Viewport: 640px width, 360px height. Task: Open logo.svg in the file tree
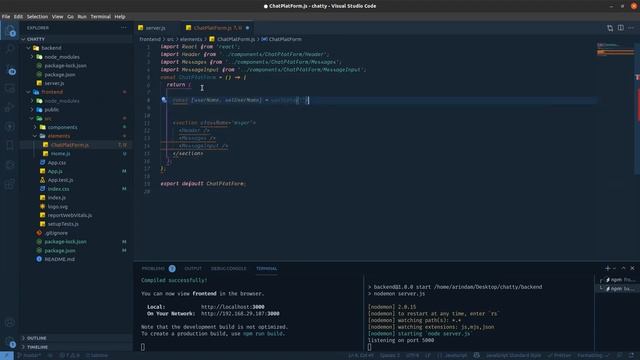tap(58, 207)
